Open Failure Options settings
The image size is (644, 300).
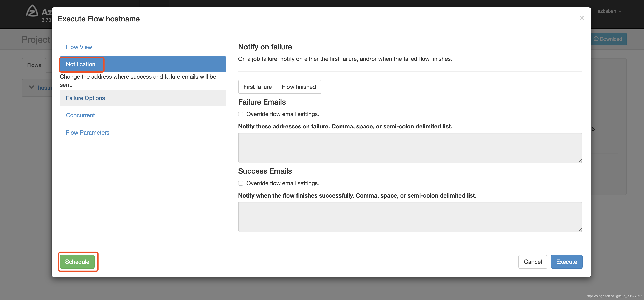click(x=85, y=98)
